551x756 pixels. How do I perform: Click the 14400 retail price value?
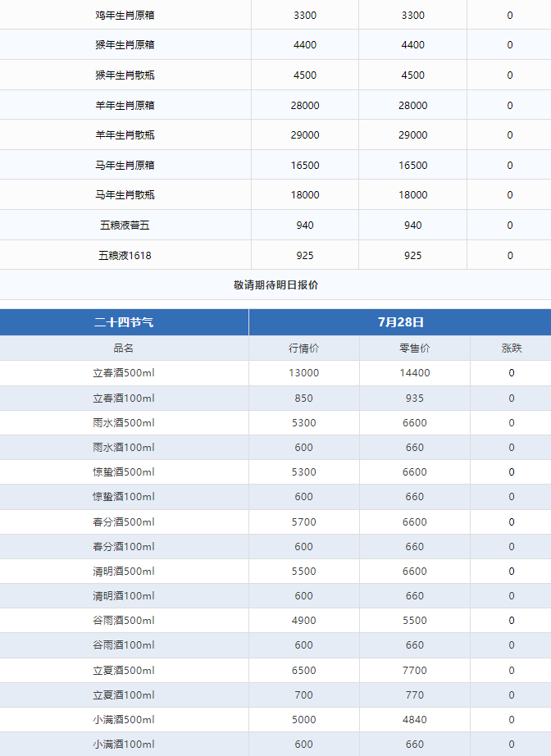pyautogui.click(x=415, y=373)
